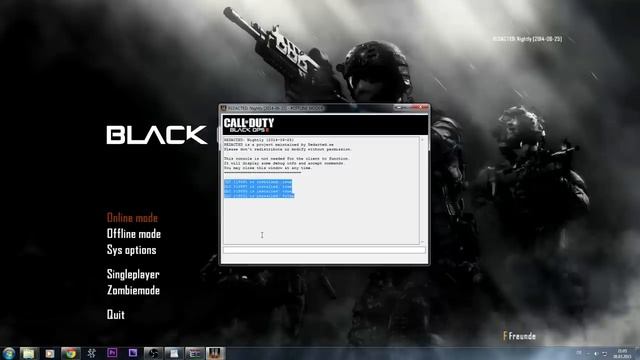Screen dimensions: 640x360
Task: Click the last highlighted DLC log line
Action: click(x=259, y=196)
